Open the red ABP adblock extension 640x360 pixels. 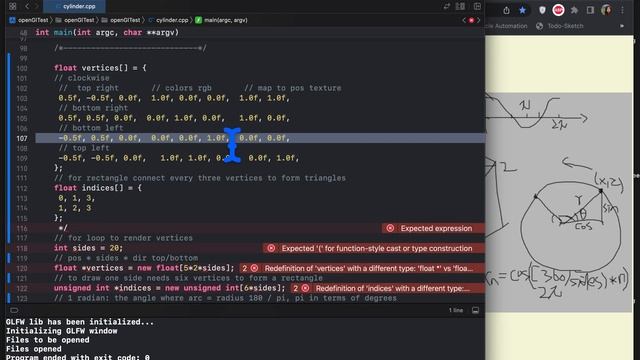(558, 10)
